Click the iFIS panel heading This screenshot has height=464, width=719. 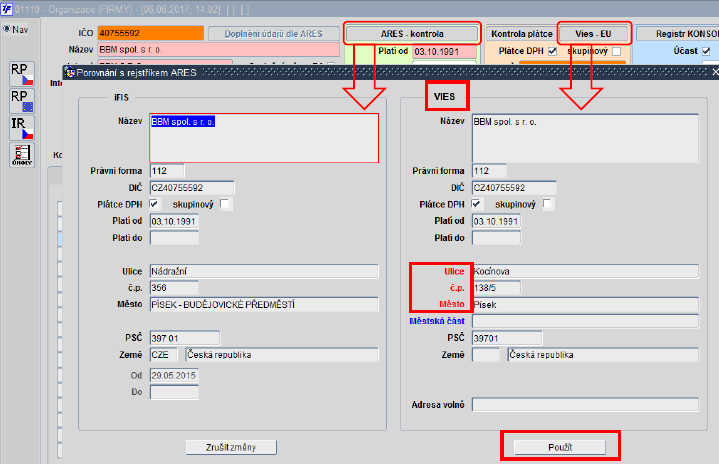[122, 97]
